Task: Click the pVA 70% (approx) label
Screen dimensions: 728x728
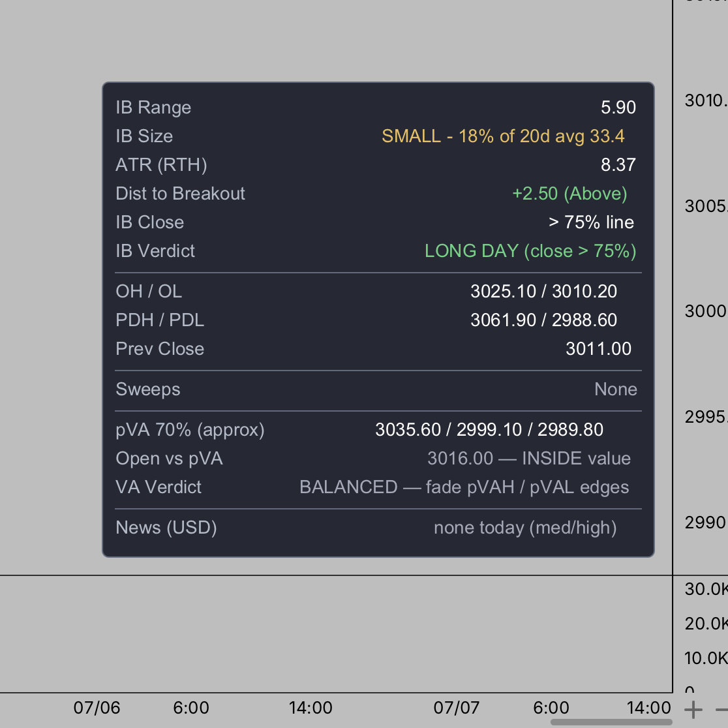Action: tap(190, 430)
